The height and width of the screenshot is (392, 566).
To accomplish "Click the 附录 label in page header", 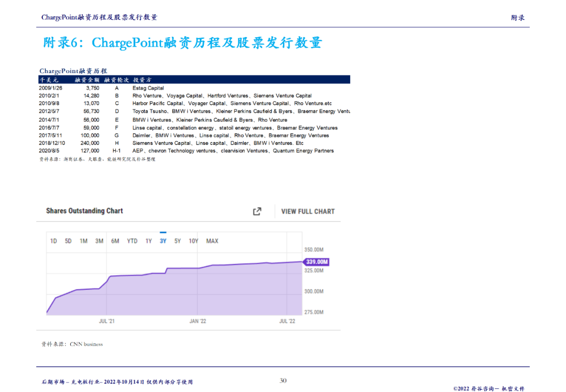I will pyautogui.click(x=518, y=17).
